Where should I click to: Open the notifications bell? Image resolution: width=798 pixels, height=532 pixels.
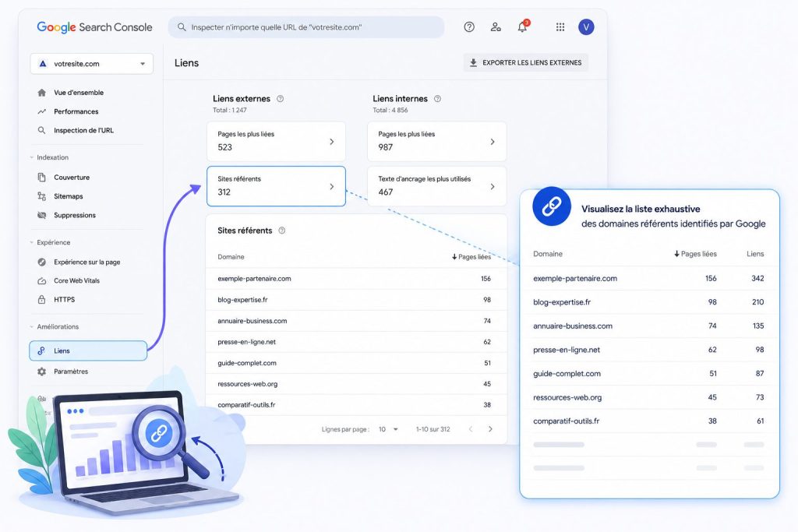click(523, 26)
